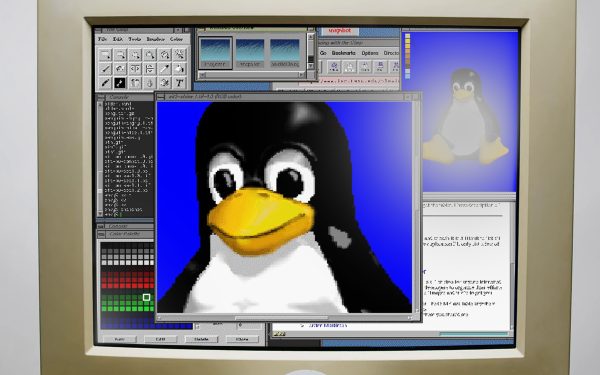The height and width of the screenshot is (375, 600).
Task: Open the browser's Bookmarks menu
Action: (343, 53)
